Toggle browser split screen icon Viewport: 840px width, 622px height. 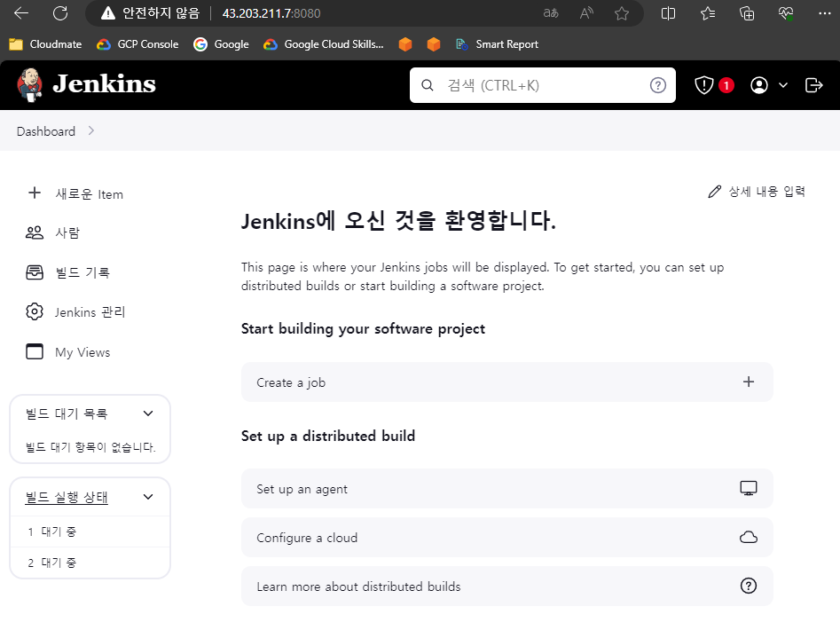(x=668, y=13)
